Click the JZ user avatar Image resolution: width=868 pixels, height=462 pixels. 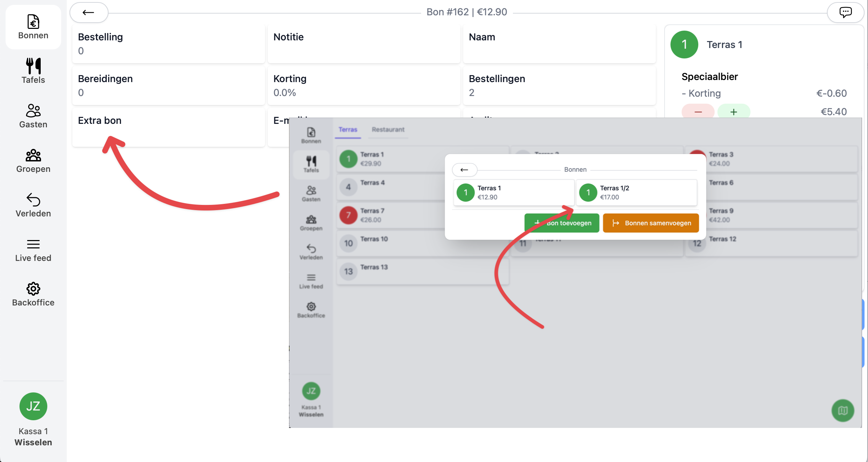[33, 406]
